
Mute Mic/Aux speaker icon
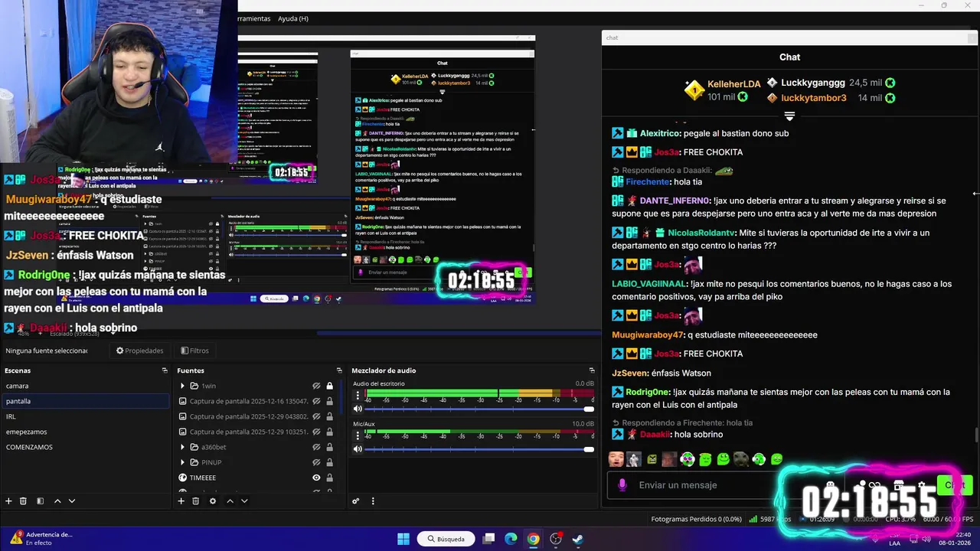(358, 449)
